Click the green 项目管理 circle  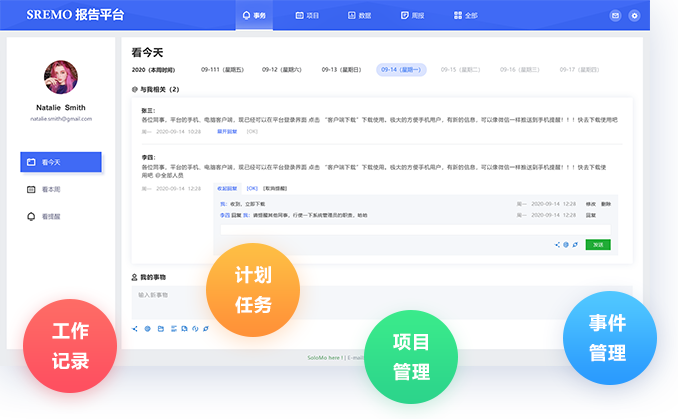pyautogui.click(x=411, y=357)
